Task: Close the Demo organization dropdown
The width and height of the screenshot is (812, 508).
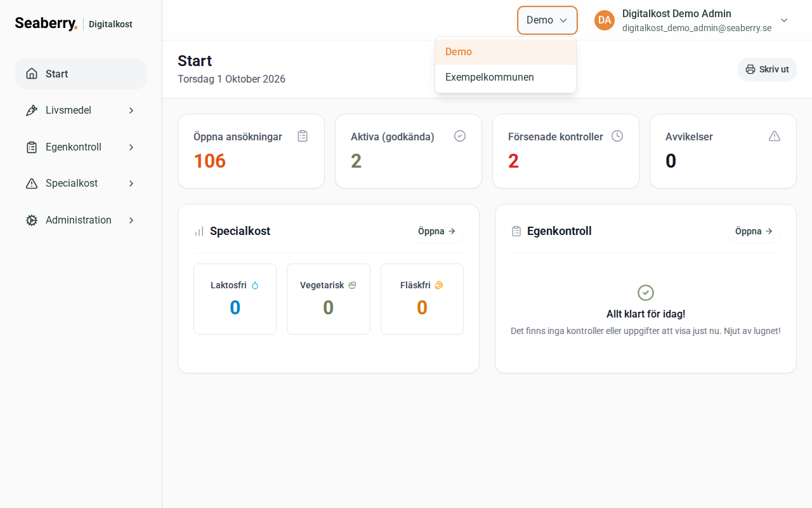Action: (547, 20)
